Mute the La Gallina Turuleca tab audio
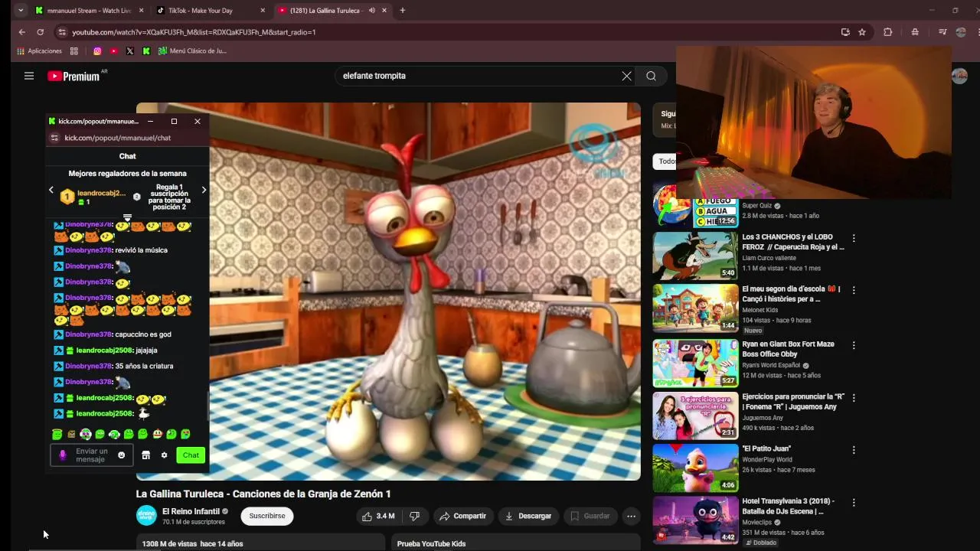The height and width of the screenshot is (551, 980). click(x=371, y=11)
